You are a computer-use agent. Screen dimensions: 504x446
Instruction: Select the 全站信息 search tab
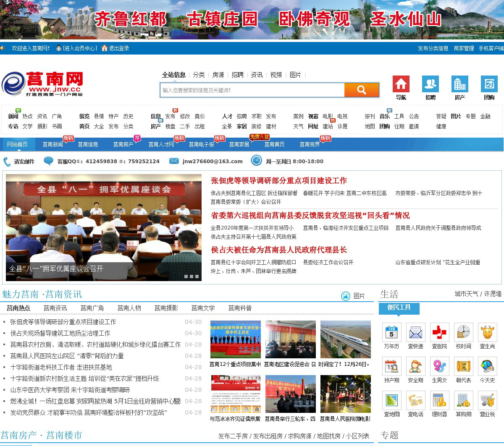pos(174,75)
